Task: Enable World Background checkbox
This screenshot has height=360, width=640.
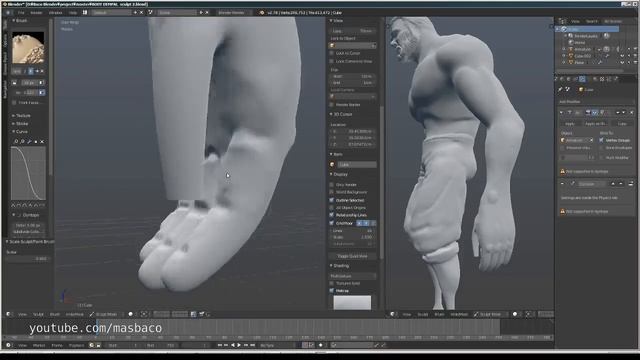Action: [331, 192]
